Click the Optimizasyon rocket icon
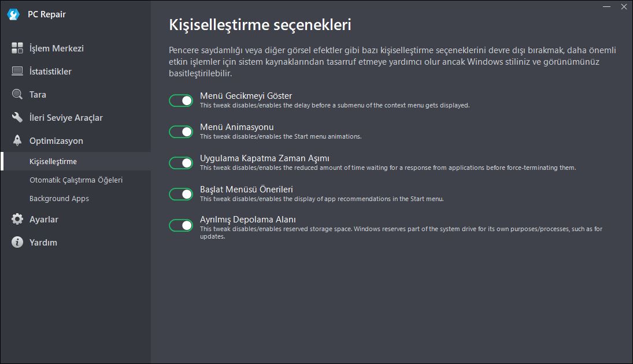 pos(17,140)
